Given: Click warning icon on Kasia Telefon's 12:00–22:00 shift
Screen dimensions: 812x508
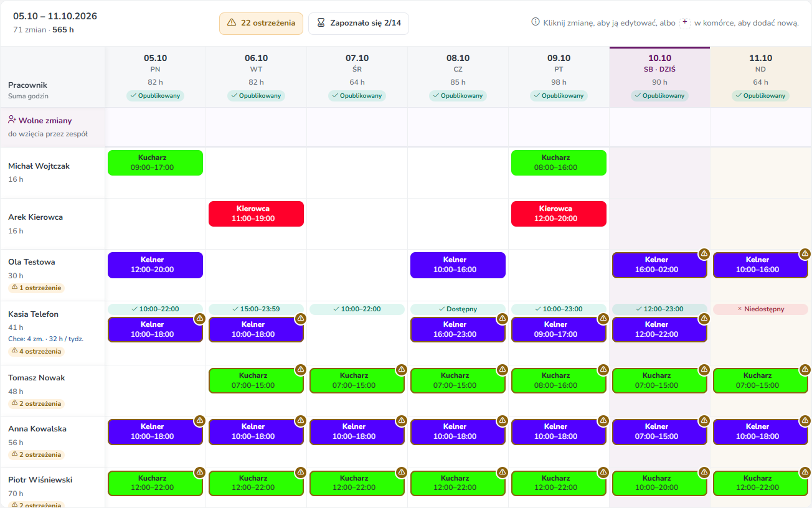Looking at the screenshot, I should (x=704, y=318).
